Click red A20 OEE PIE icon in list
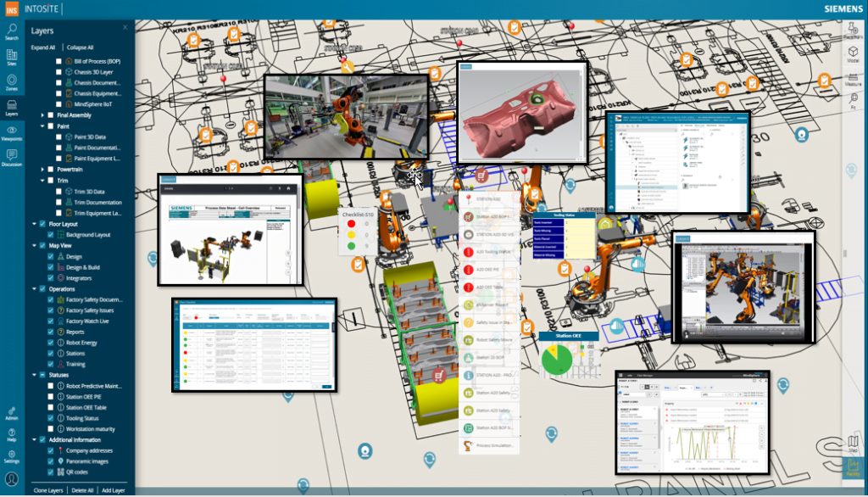 pos(468,270)
